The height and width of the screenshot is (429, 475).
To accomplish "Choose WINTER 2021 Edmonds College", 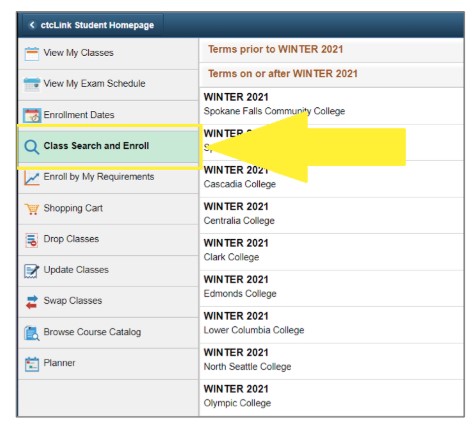I will pyautogui.click(x=331, y=288).
